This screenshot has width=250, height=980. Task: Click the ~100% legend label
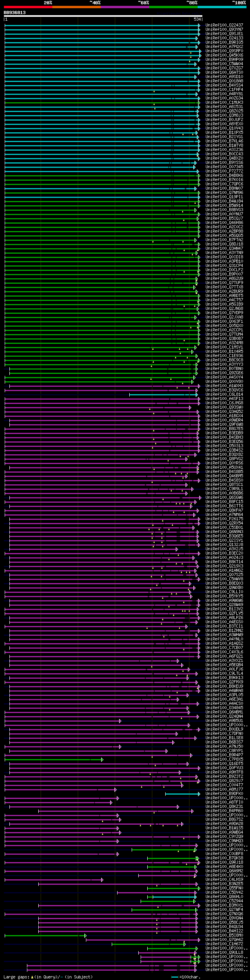(x=239, y=3)
